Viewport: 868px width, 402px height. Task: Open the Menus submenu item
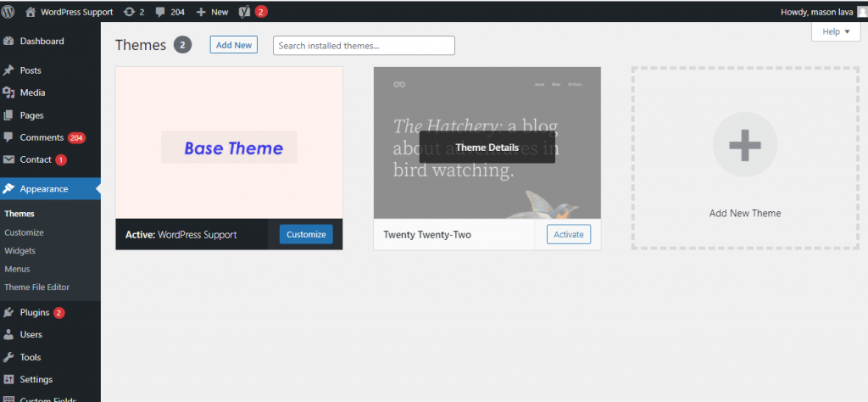point(17,269)
